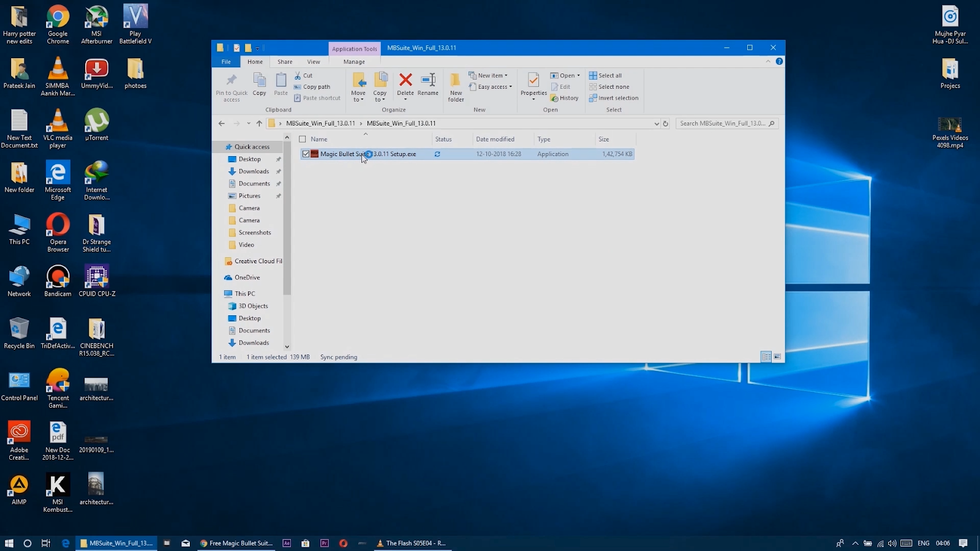Click the Rename ribbon icon
This screenshot has width=980, height=551.
coord(428,80)
